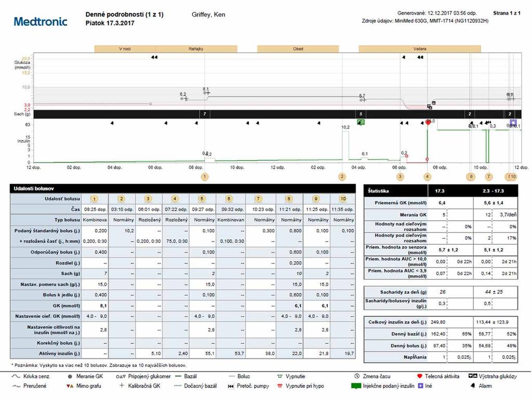Click the 5,7 glucose reading on chart
The height and width of the screenshot is (400, 532).
click(x=362, y=96)
